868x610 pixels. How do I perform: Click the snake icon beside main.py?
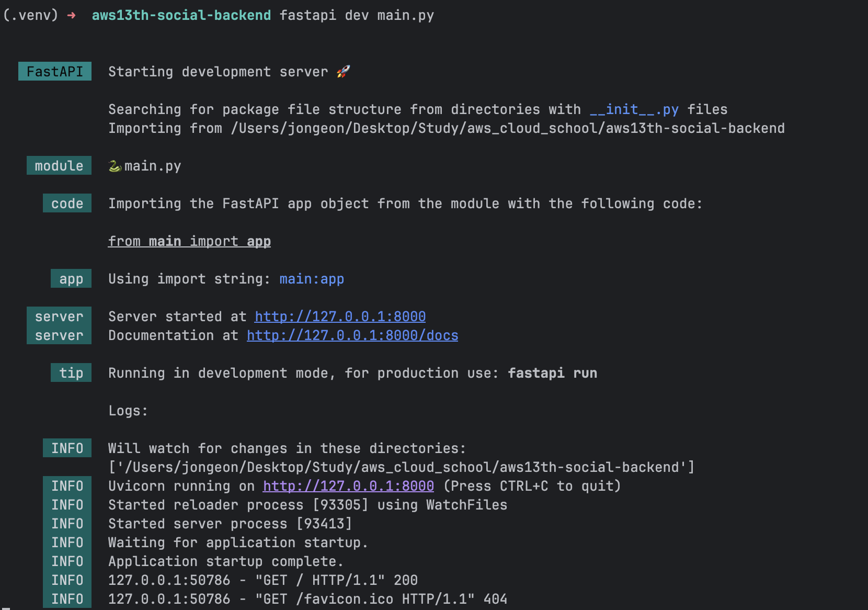(x=115, y=166)
